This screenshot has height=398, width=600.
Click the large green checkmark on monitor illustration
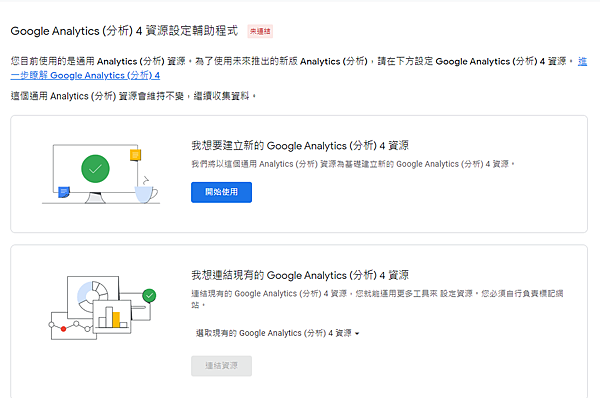[x=95, y=169]
